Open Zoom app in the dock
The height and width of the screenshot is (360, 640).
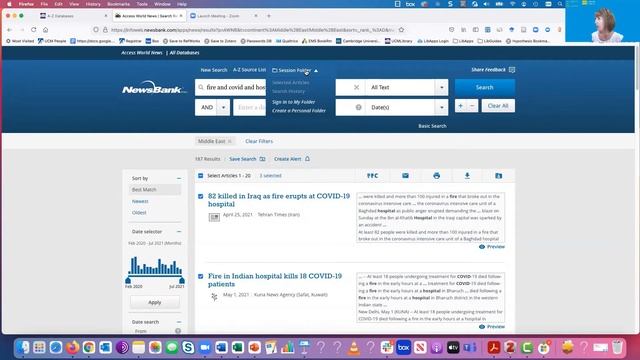tap(204, 347)
